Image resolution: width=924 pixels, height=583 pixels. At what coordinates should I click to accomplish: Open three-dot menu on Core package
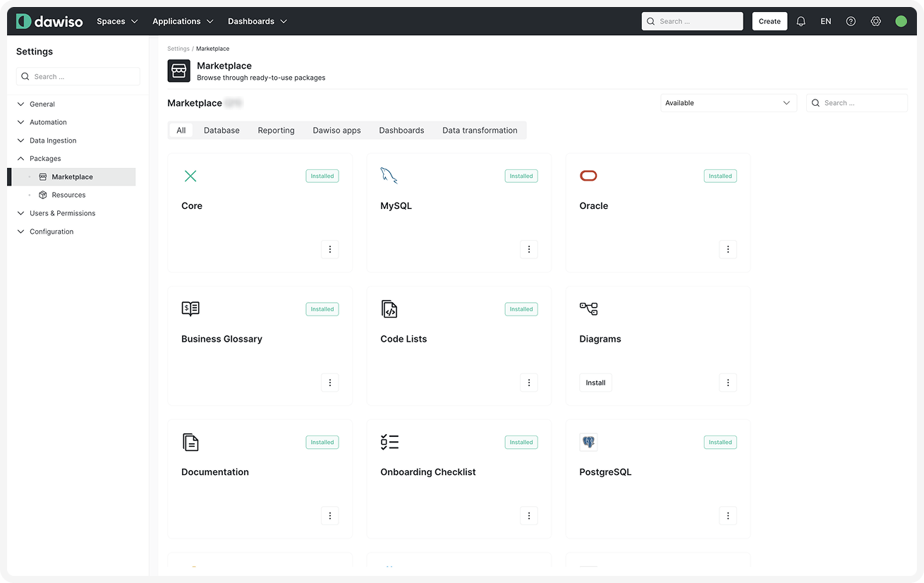(x=329, y=249)
